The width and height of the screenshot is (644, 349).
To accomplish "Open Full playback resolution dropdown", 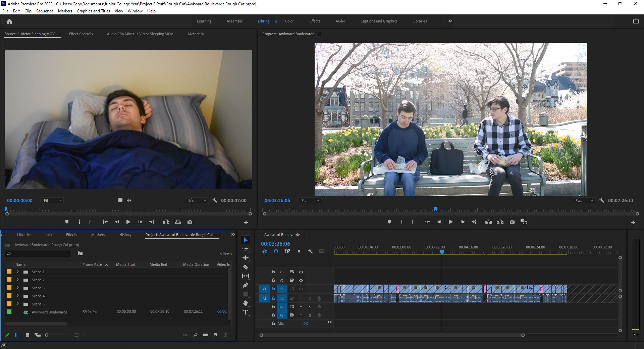I will [584, 200].
